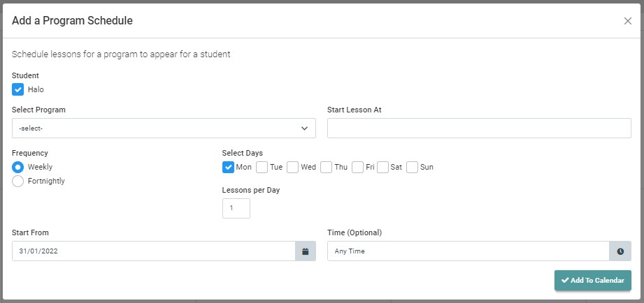Click the Select Program dropdown chevron arrow
Viewport: 644px width, 303px height.
[304, 128]
